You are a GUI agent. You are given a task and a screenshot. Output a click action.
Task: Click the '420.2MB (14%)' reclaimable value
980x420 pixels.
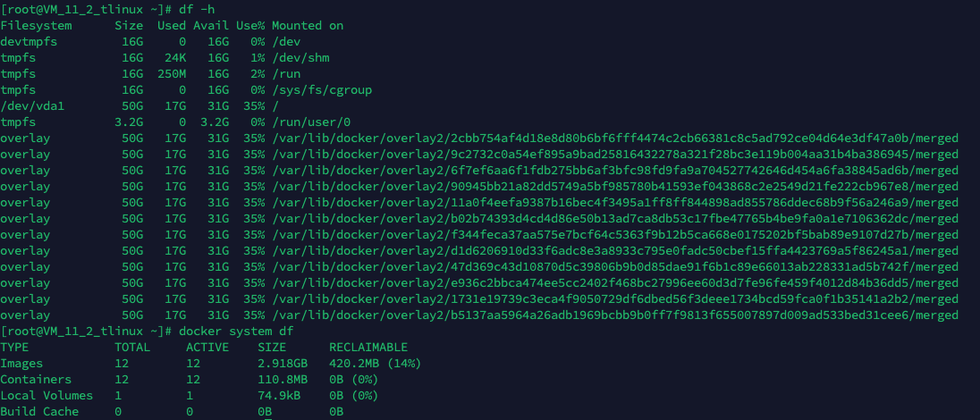point(375,364)
